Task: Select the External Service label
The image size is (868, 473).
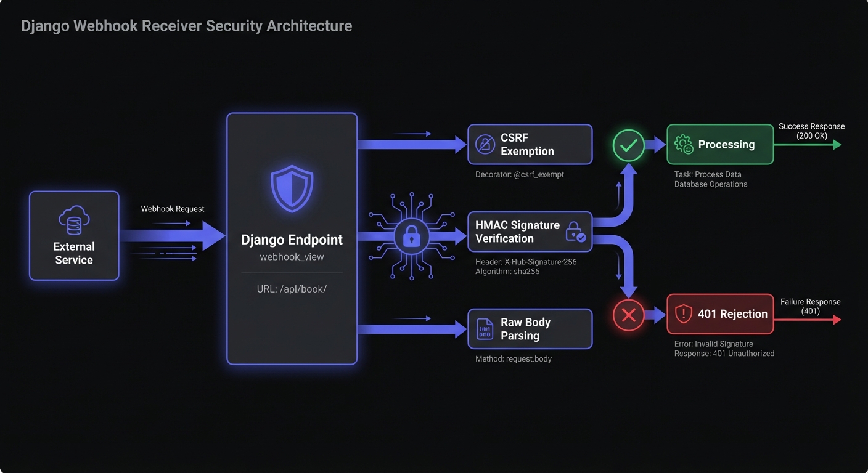Action: tap(74, 253)
